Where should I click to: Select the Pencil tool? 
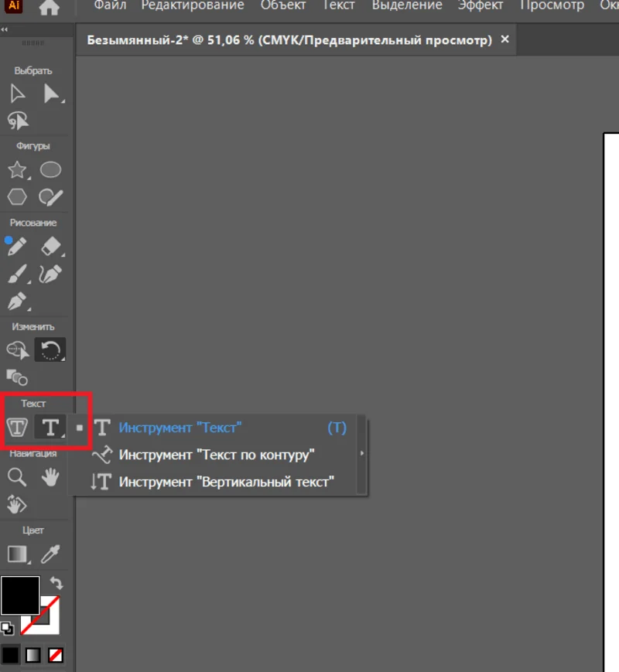coord(17,247)
